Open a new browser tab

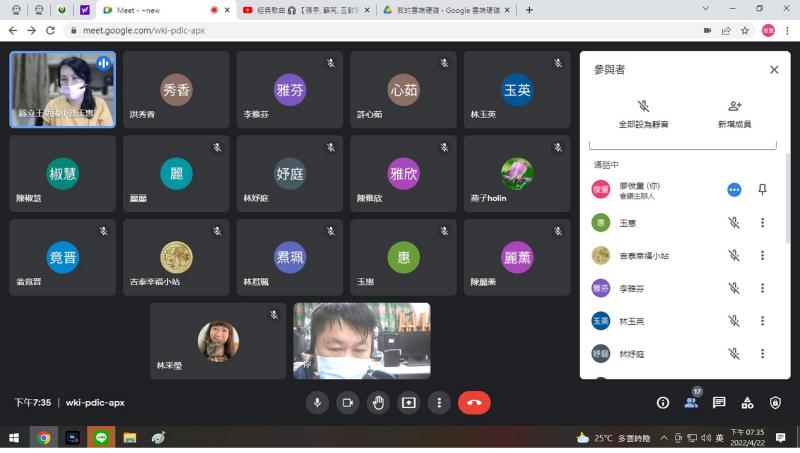[x=529, y=10]
